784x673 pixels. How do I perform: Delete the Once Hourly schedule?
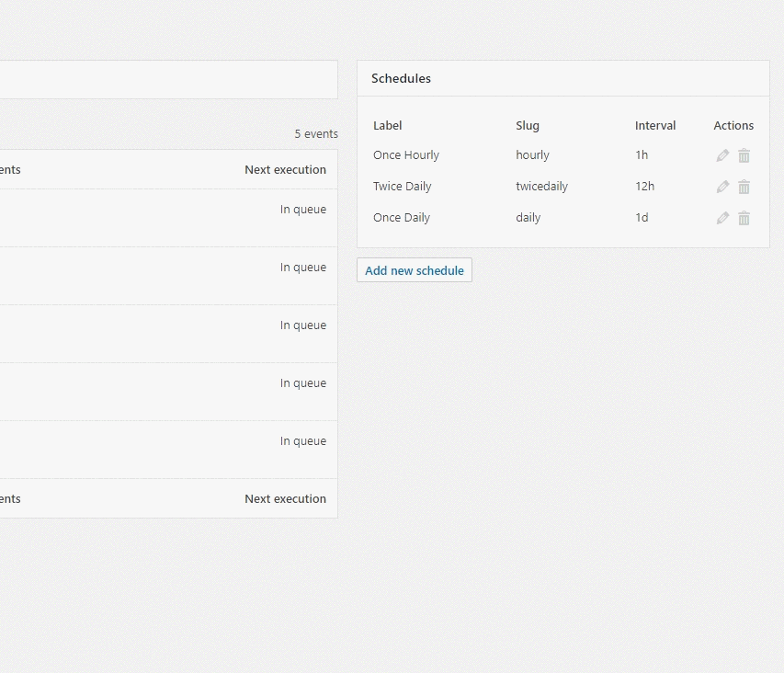[744, 155]
